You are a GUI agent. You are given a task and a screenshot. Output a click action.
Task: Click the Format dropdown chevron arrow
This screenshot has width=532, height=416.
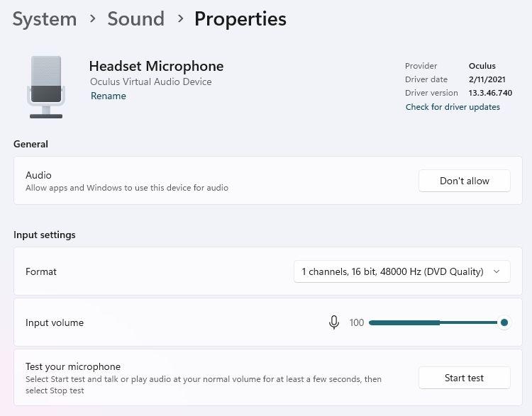tap(497, 271)
